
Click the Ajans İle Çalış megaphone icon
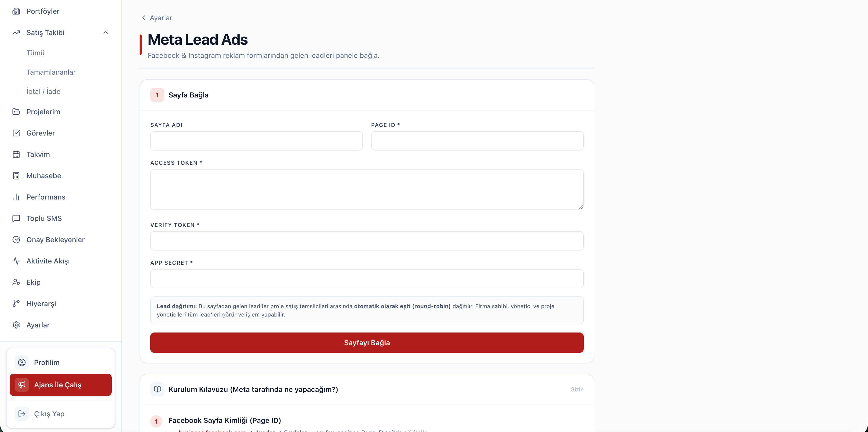[22, 385]
